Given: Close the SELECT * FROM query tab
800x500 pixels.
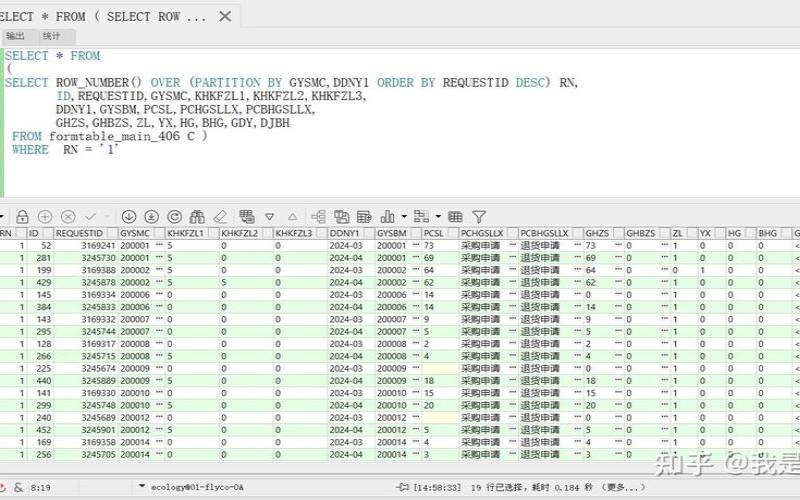Looking at the screenshot, I should point(225,16).
